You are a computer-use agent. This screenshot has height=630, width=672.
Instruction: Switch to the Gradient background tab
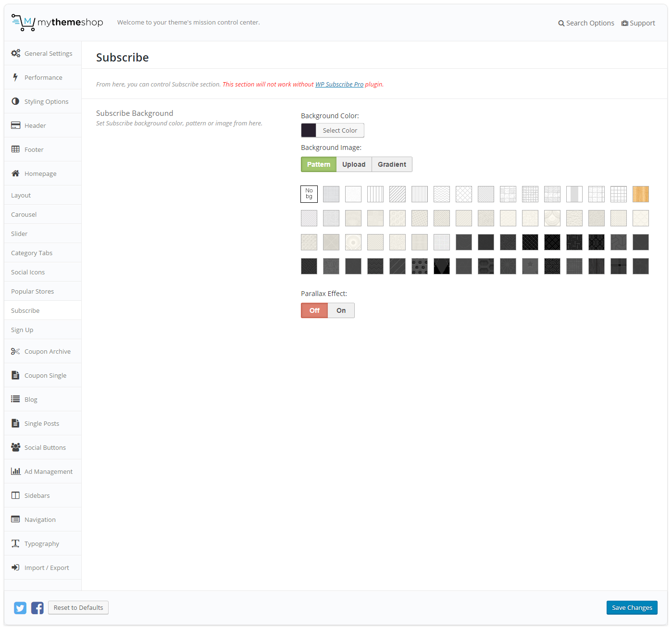[392, 164]
